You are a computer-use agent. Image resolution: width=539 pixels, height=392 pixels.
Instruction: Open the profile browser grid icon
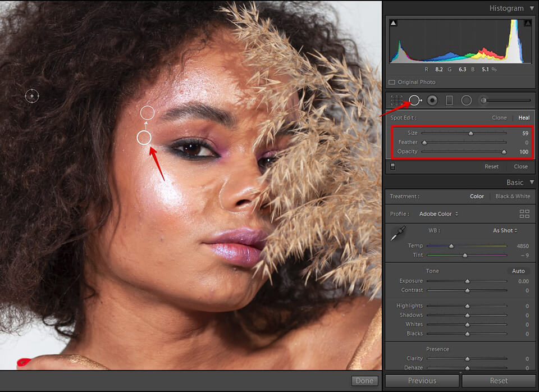524,214
